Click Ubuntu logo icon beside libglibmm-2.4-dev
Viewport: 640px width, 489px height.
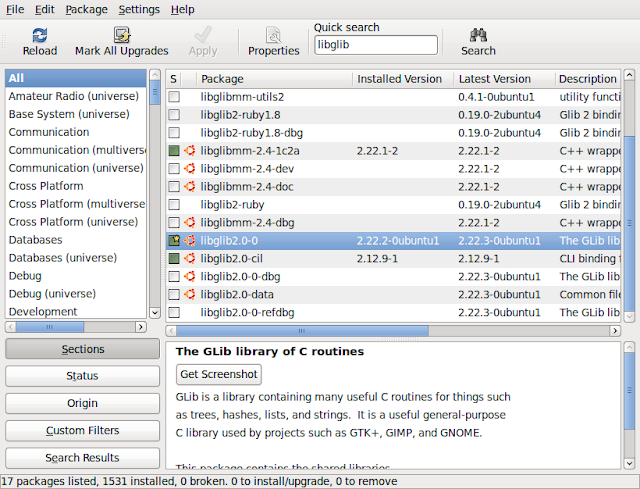coord(189,169)
